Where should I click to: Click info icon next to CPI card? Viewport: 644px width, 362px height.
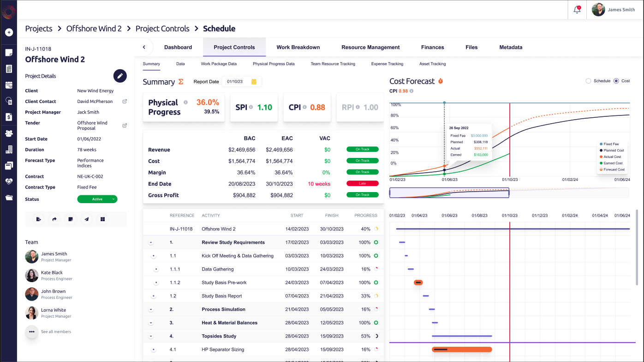pyautogui.click(x=304, y=107)
